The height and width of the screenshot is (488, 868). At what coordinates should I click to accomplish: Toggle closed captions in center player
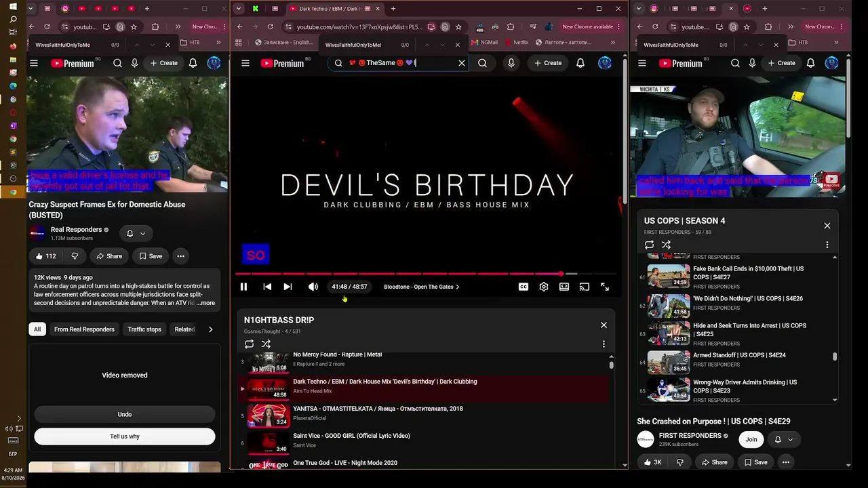pyautogui.click(x=524, y=287)
